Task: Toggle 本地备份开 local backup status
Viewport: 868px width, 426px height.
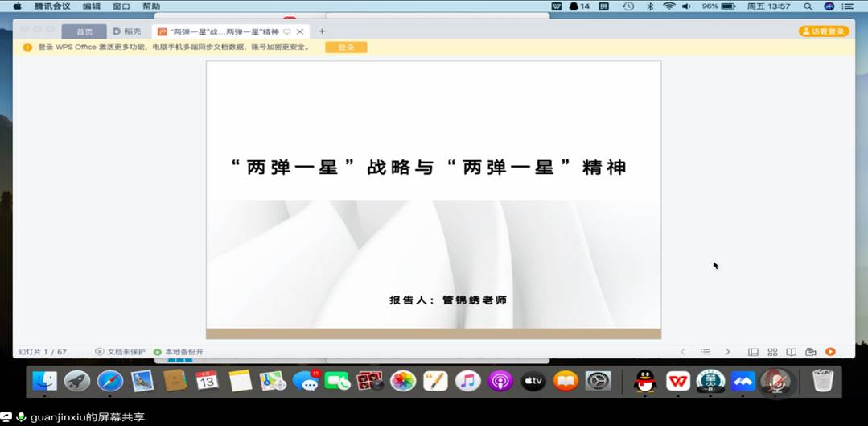Action: point(179,352)
